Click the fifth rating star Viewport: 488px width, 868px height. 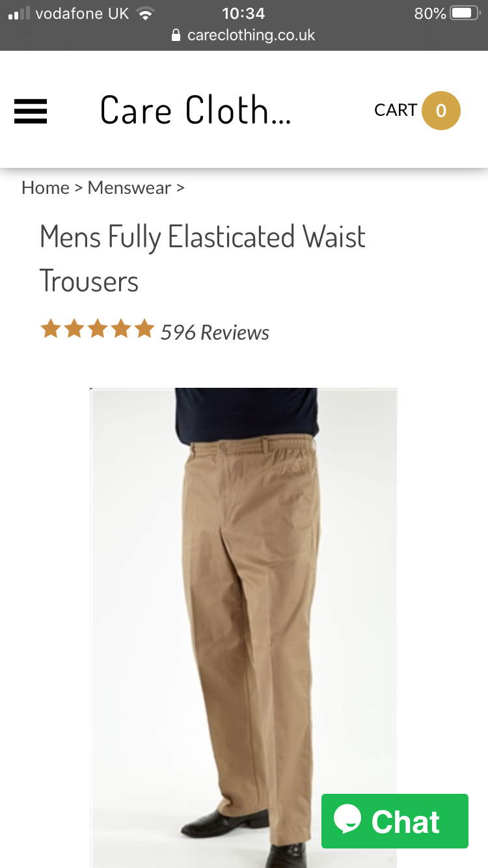(144, 329)
